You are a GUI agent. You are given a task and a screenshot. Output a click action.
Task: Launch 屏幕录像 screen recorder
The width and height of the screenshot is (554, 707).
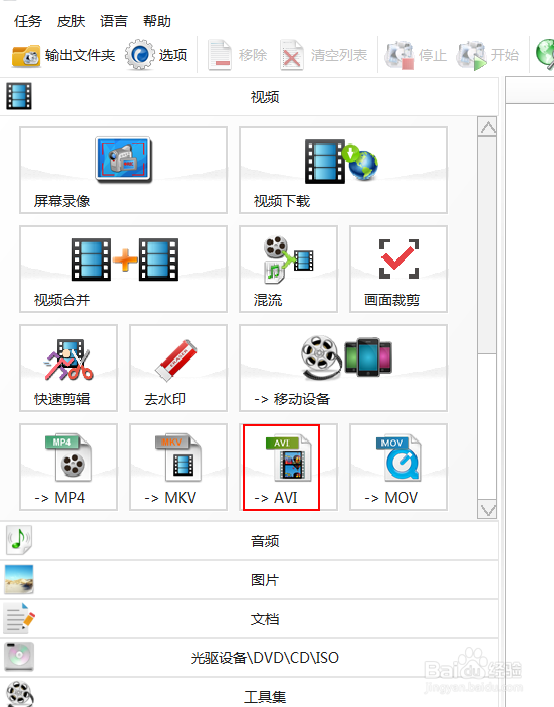tap(123, 170)
